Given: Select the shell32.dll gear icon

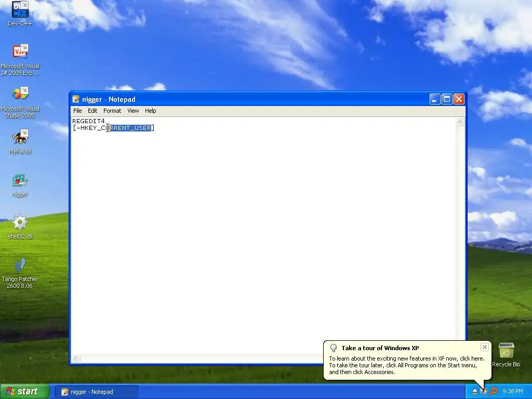Looking at the screenshot, I should point(20,227).
